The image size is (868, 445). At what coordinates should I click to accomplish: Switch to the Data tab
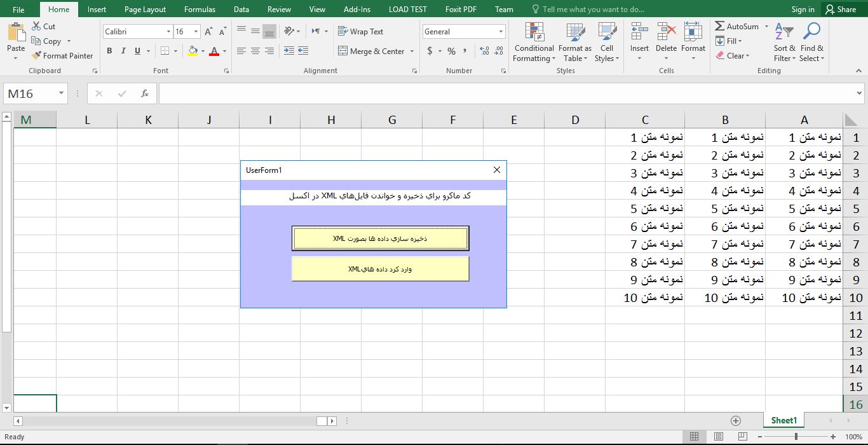point(241,10)
